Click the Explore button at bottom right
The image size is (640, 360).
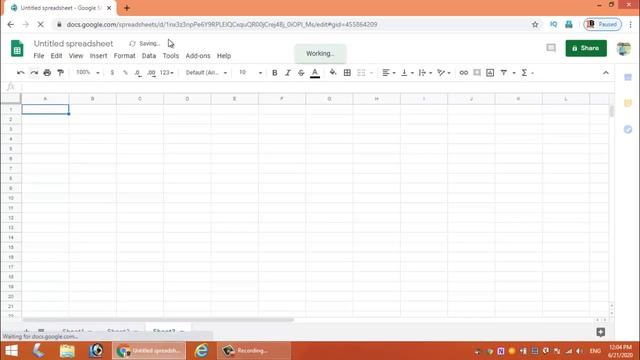click(x=600, y=332)
